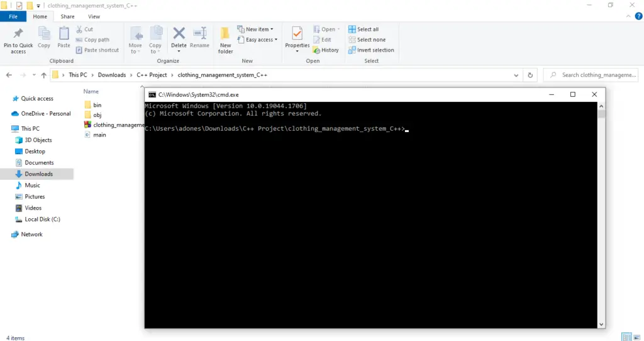The width and height of the screenshot is (644, 341).
Task: Click the Copy ribbon icon
Action: coord(44,34)
